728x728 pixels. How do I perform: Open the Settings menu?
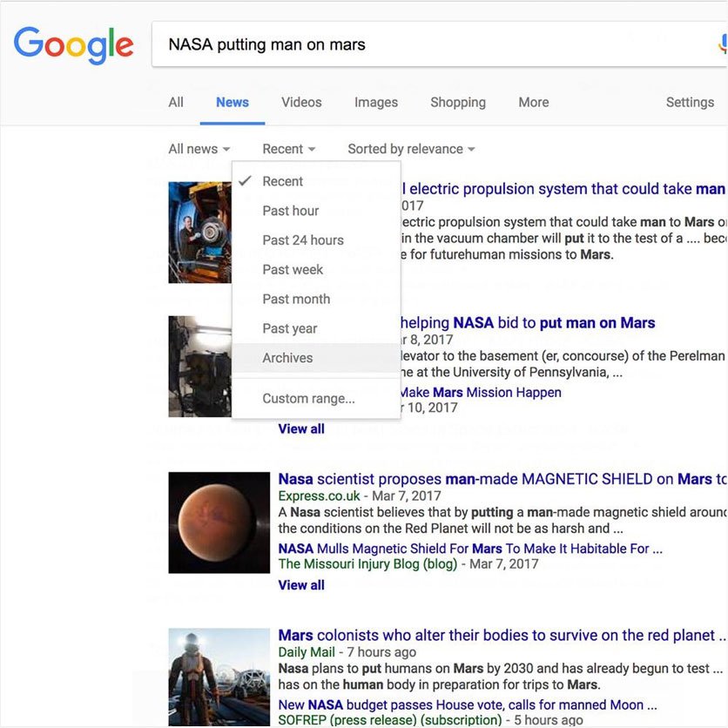[x=690, y=102]
